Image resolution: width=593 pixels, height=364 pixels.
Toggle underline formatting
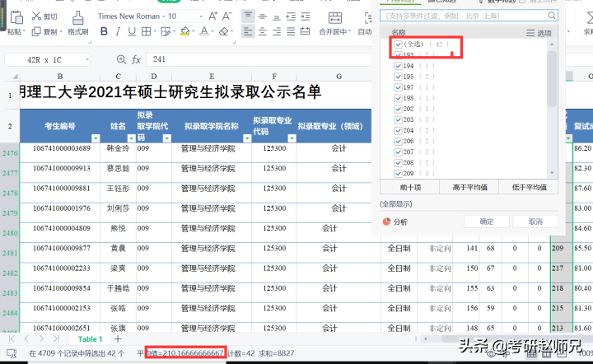click(132, 31)
